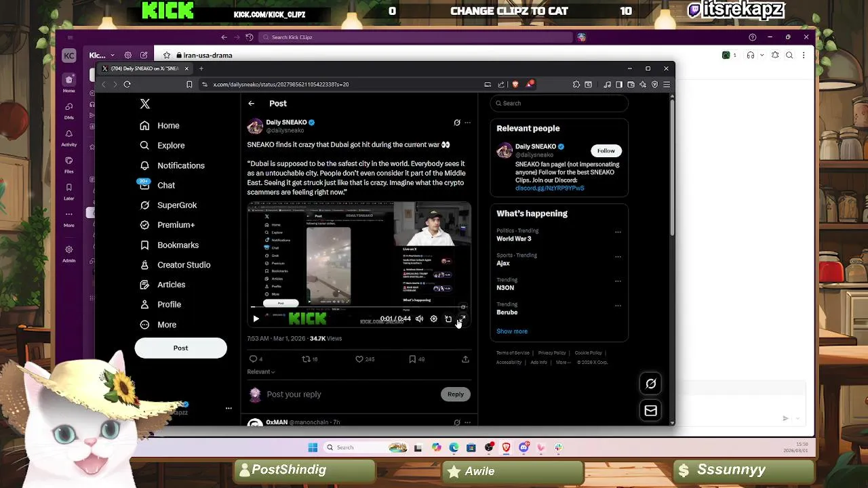The image size is (868, 488).
Task: Open the browser hamburger menu
Action: click(x=667, y=85)
